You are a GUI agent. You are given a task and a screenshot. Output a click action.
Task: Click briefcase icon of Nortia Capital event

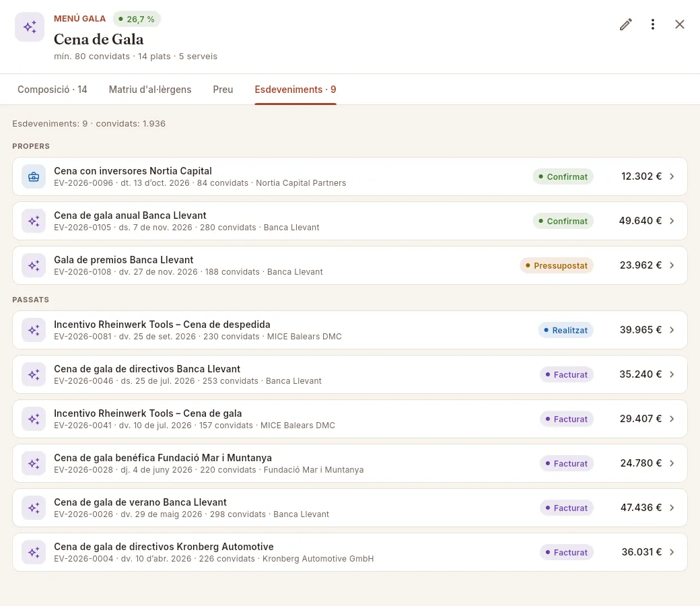[x=34, y=176]
